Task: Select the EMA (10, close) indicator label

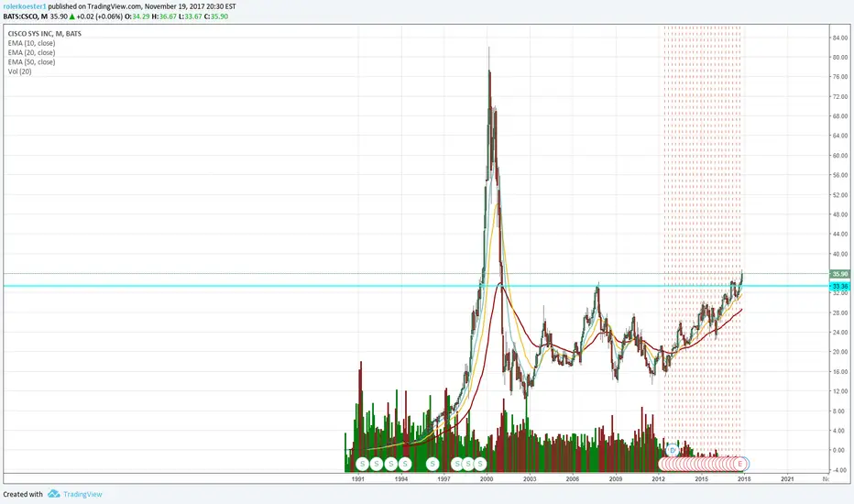Action: click(31, 43)
